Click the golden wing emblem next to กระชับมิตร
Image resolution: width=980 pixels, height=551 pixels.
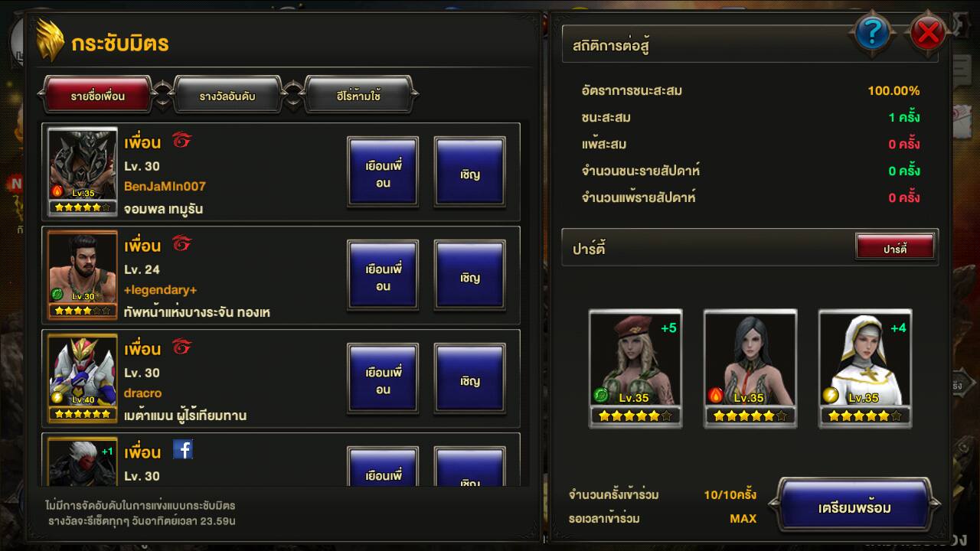pos(51,41)
